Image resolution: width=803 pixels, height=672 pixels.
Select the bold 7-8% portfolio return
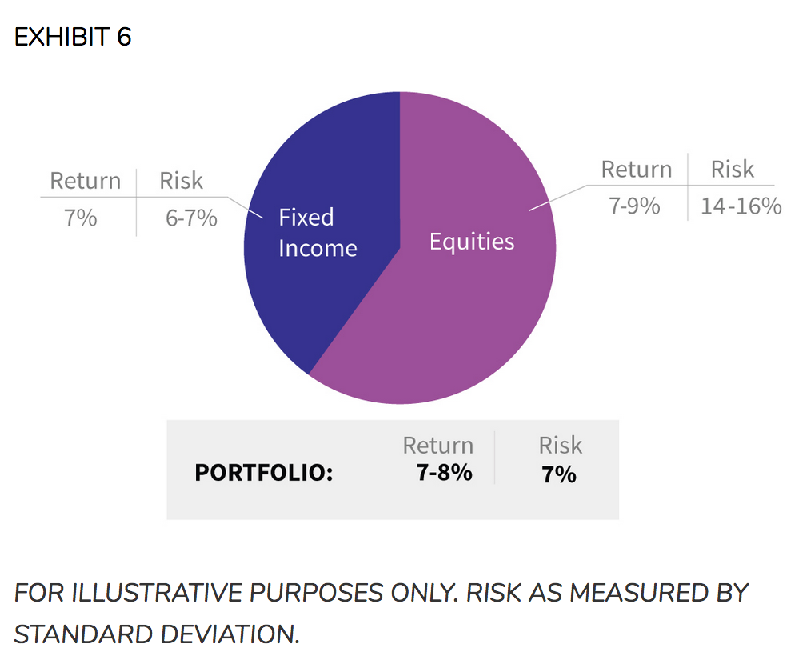[444, 473]
